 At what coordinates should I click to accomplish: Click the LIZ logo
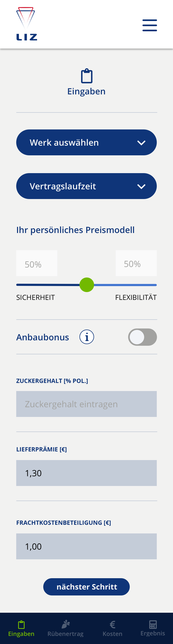(x=26, y=24)
